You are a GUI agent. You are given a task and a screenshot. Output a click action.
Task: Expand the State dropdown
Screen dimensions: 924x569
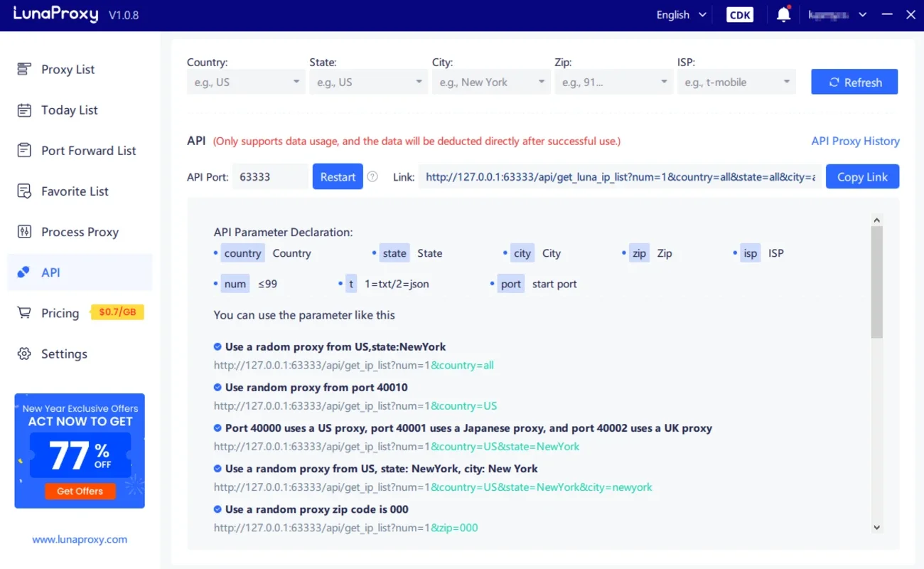pyautogui.click(x=368, y=82)
